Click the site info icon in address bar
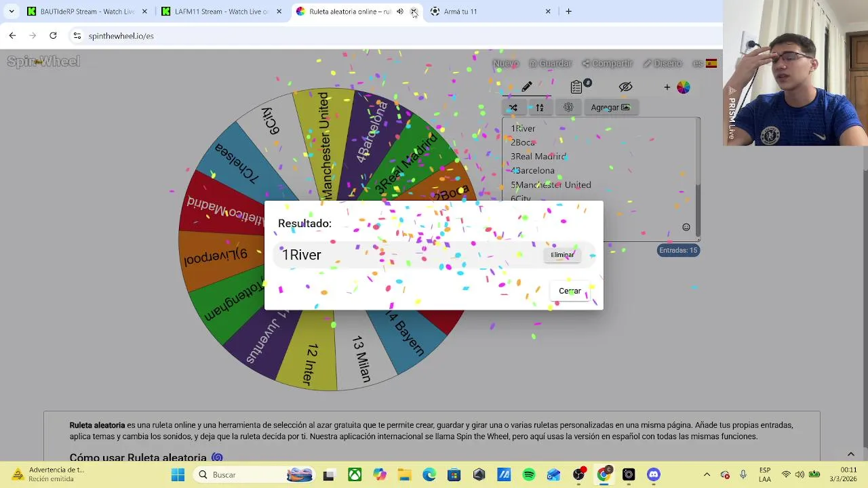Screen dimensions: 868x488 tap(77, 35)
